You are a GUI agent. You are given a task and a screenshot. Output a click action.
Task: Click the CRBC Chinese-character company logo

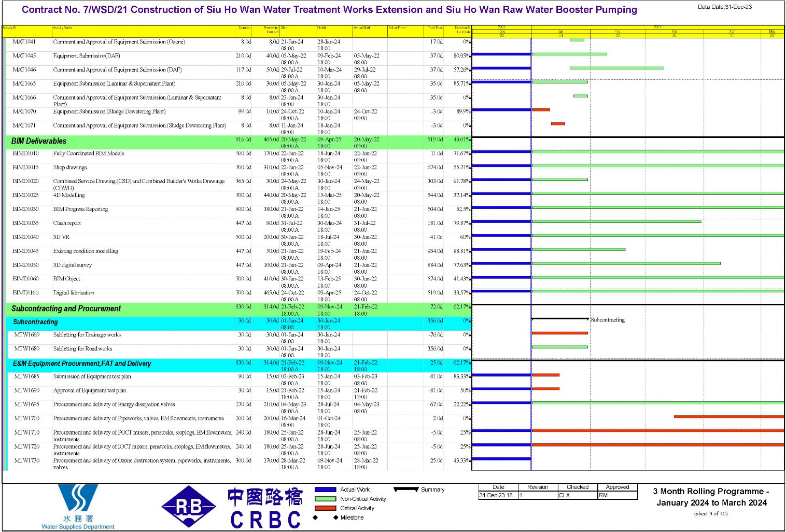(x=265, y=508)
